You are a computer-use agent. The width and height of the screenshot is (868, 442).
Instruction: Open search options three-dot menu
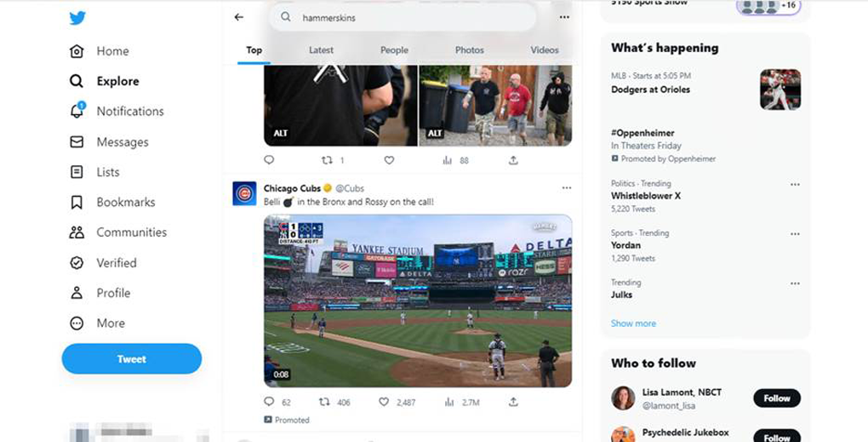click(x=564, y=17)
